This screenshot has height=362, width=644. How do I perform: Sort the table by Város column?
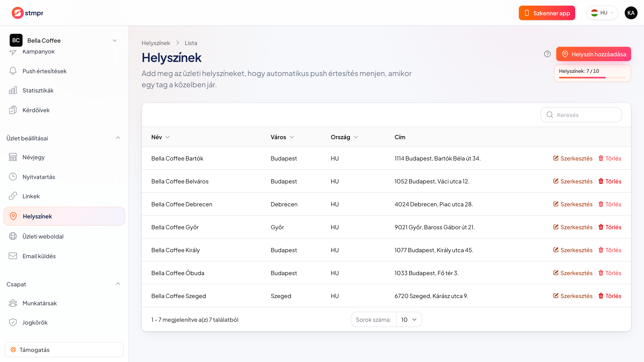pos(282,137)
